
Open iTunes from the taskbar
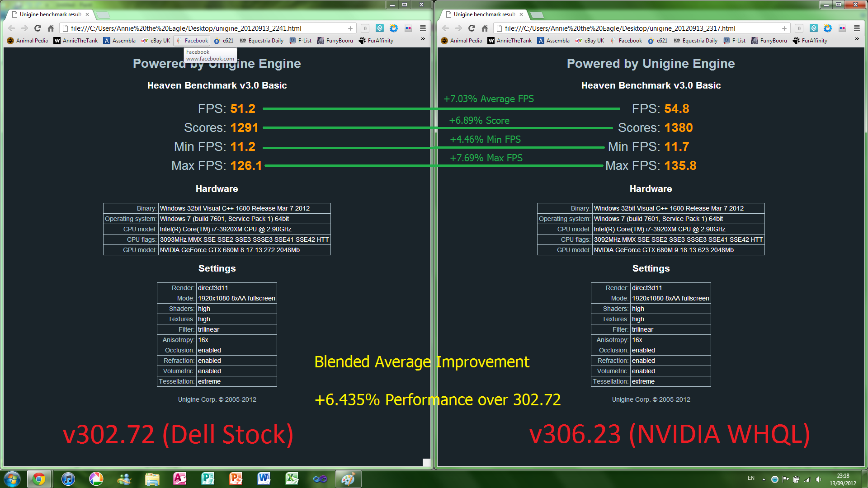[68, 479]
